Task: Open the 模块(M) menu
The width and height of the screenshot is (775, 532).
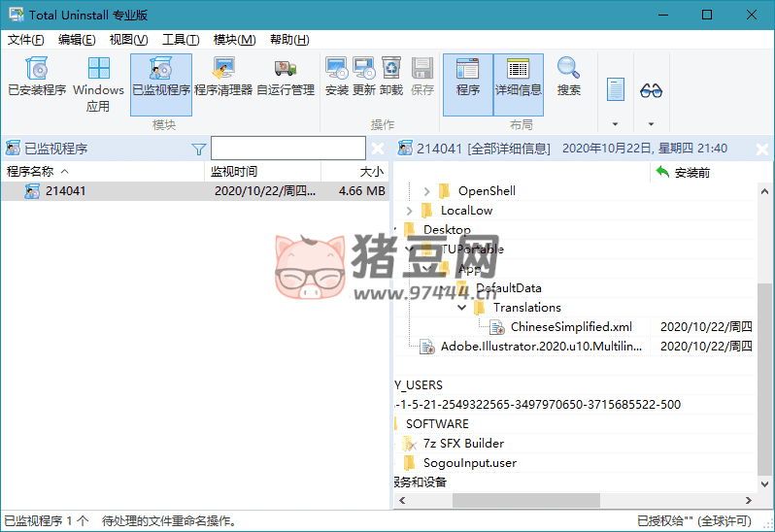Action: [234, 40]
